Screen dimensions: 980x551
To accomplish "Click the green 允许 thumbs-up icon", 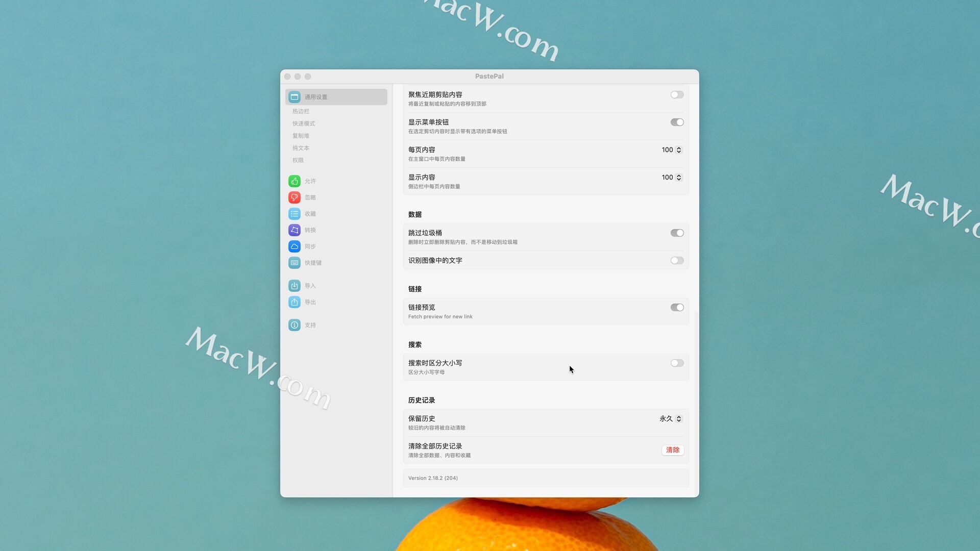I will 295,181.
